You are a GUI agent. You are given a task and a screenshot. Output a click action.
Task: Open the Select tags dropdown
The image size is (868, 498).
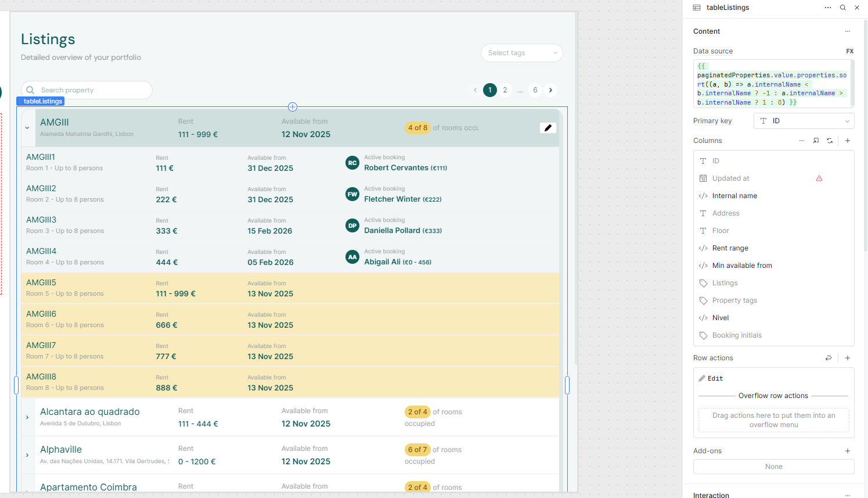(521, 53)
